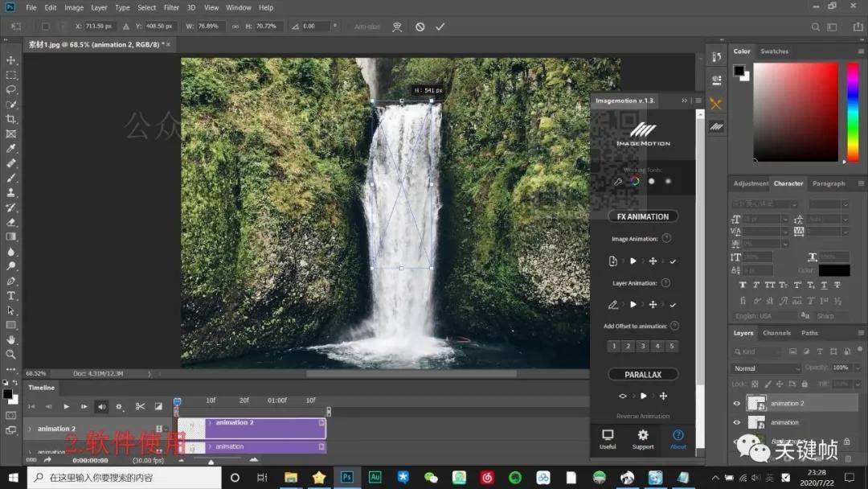Select the Lasso tool
Image resolution: width=868 pixels, height=489 pixels.
point(11,89)
